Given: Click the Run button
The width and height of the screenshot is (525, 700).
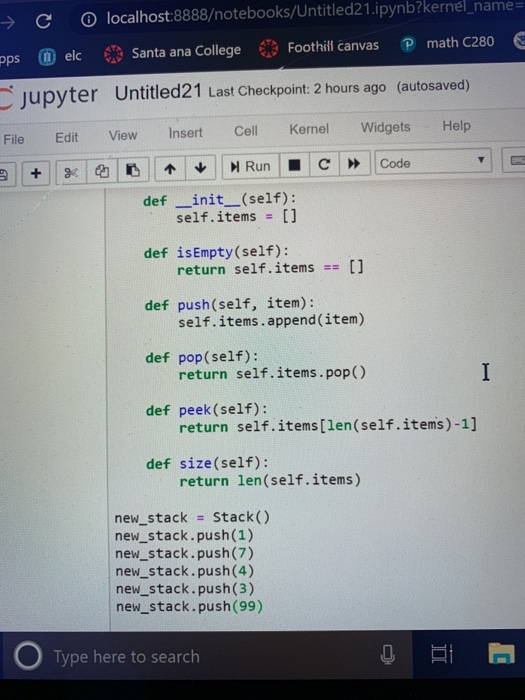Looking at the screenshot, I should click(x=250, y=167).
